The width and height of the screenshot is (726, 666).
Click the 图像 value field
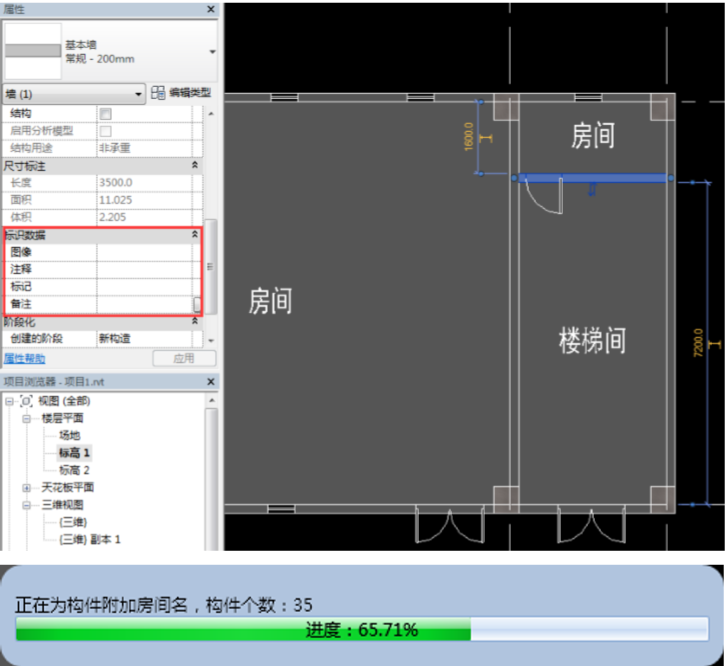[144, 252]
